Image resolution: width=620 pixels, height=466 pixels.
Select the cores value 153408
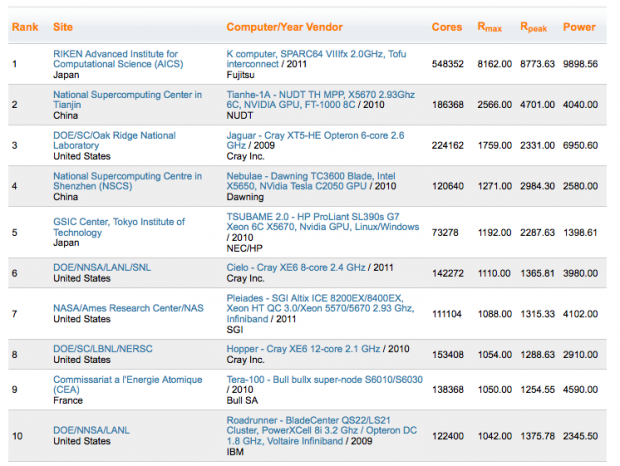pyautogui.click(x=448, y=355)
